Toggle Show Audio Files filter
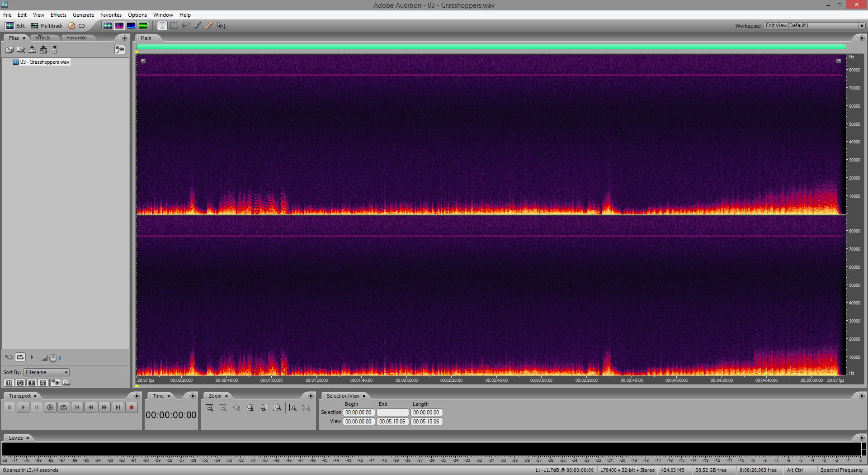The width and height of the screenshot is (868, 475). [9, 383]
